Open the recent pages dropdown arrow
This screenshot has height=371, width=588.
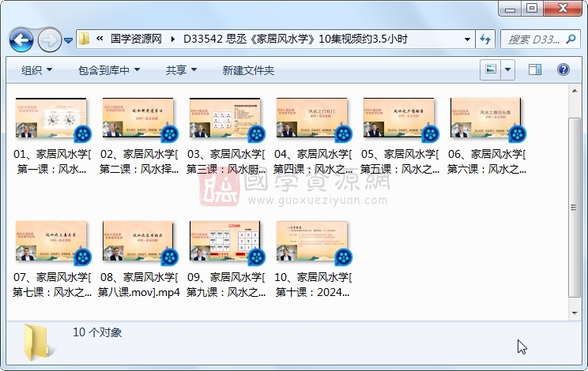coord(69,39)
